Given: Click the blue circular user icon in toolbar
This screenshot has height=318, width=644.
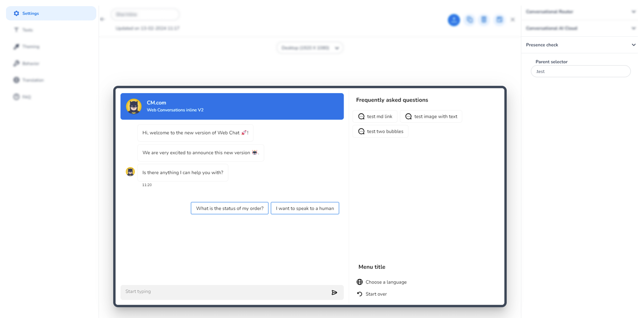Looking at the screenshot, I should tap(454, 20).
